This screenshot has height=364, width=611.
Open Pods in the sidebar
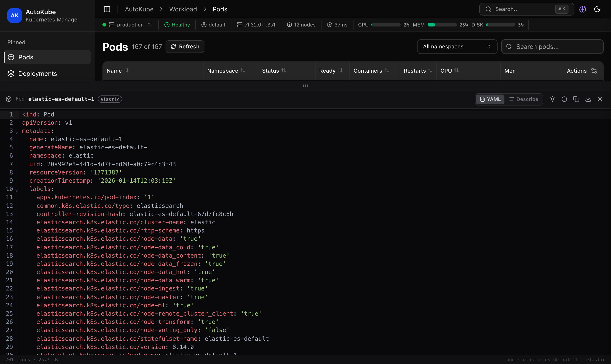pos(47,57)
